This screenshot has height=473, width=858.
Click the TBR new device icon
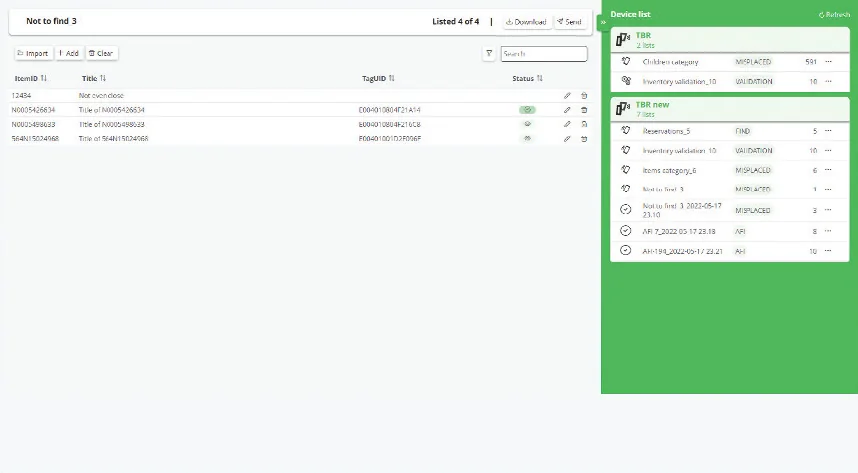click(623, 108)
